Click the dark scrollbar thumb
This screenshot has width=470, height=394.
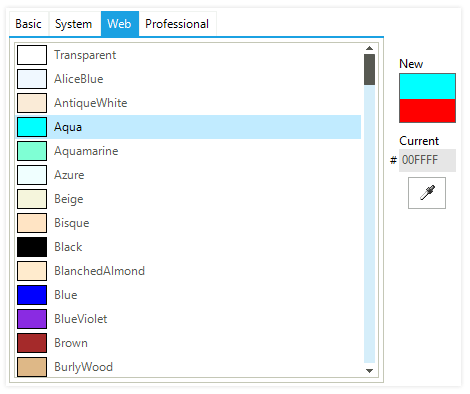pos(369,70)
